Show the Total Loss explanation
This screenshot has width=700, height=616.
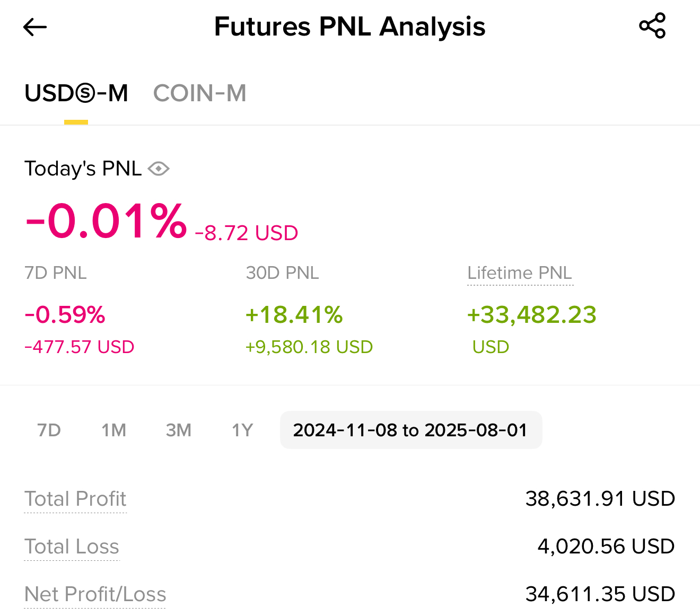(72, 547)
